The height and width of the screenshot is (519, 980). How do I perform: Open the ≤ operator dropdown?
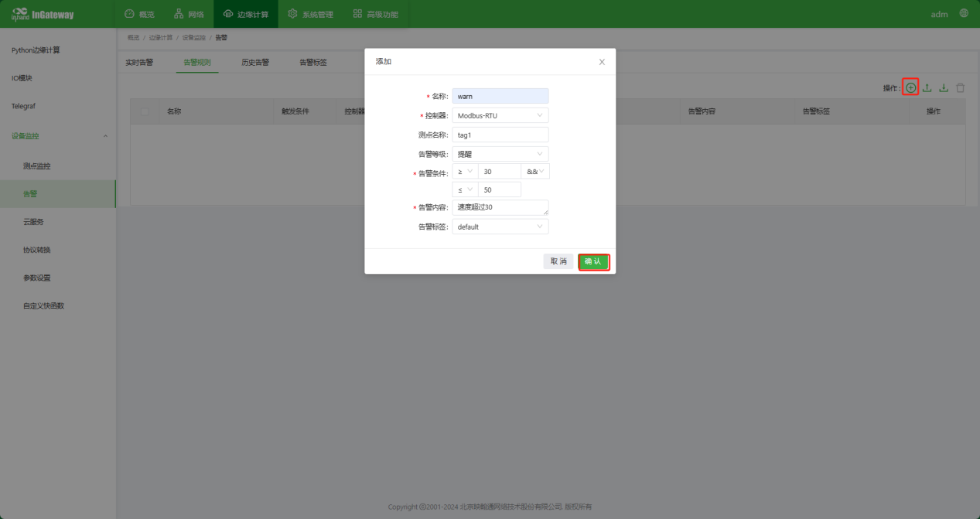coord(465,190)
